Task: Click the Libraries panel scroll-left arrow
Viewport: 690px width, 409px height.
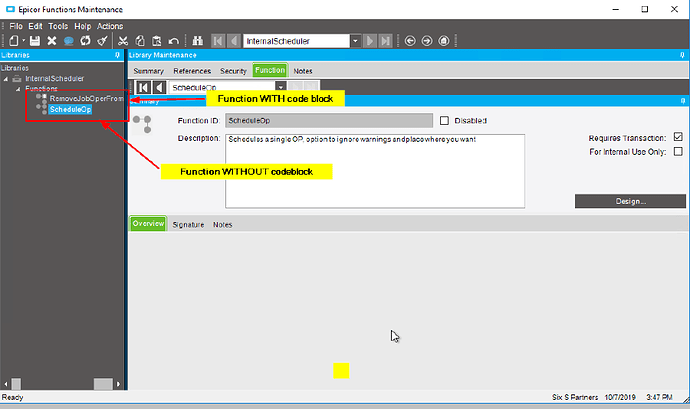Action: [x=6, y=384]
